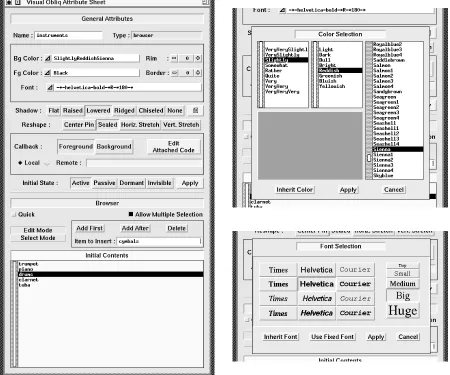This screenshot has width=450, height=375.
Task: Decrease the Rim value with minus button
Action: point(174,58)
